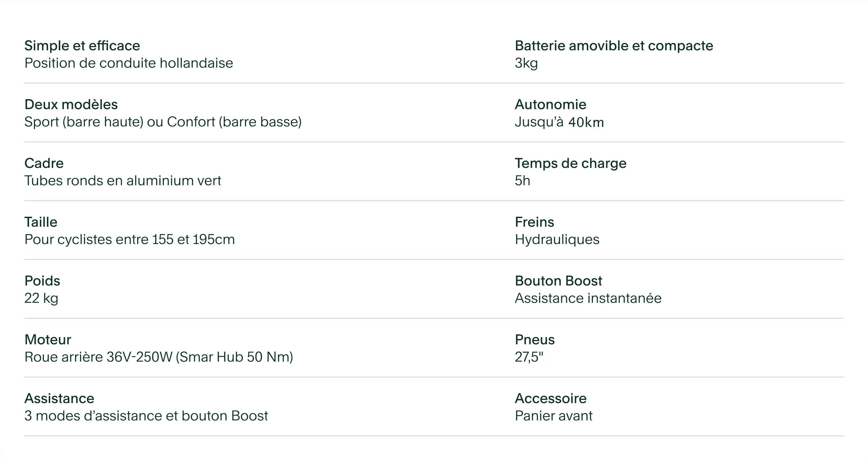This screenshot has width=868, height=460.
Task: Click the 'Panier avant' accessory text
Action: pyautogui.click(x=554, y=416)
